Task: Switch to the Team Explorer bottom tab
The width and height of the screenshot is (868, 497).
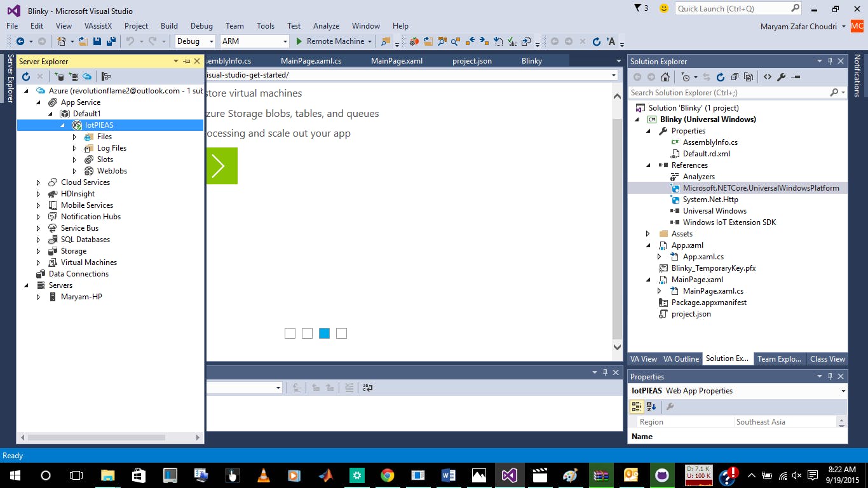Action: (x=779, y=359)
